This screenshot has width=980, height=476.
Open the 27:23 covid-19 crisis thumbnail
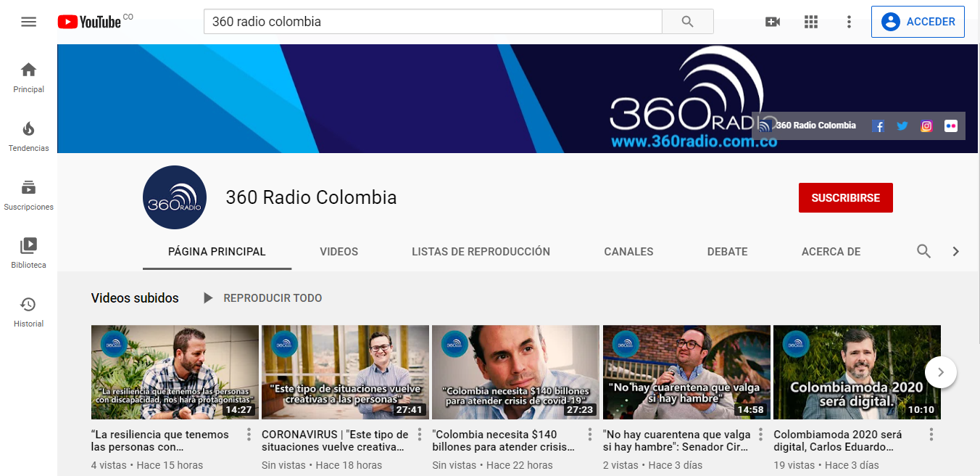click(515, 372)
